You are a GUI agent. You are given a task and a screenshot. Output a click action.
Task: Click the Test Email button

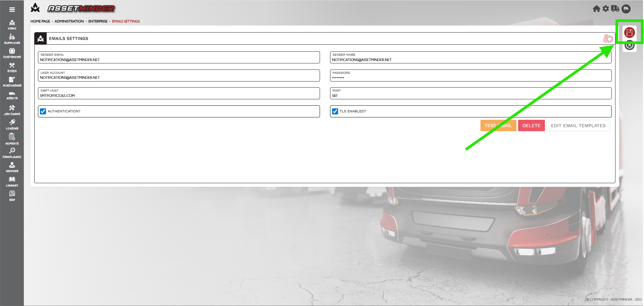click(498, 125)
